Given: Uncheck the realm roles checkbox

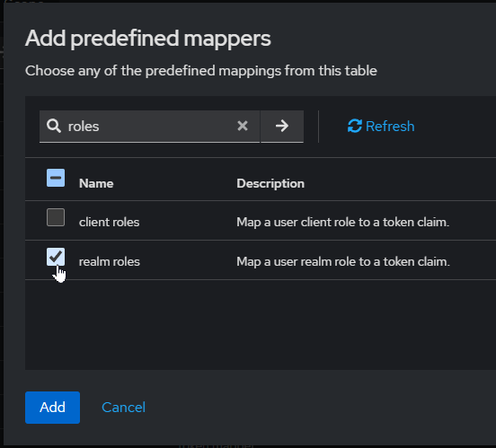Looking at the screenshot, I should coord(56,257).
